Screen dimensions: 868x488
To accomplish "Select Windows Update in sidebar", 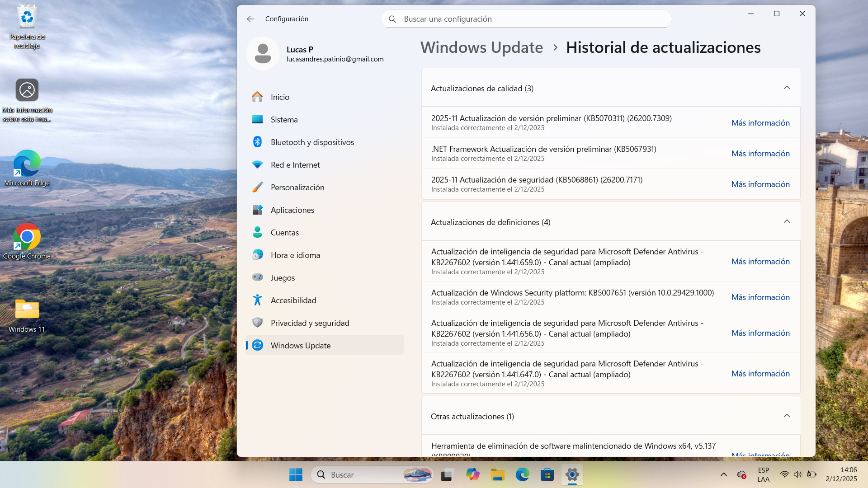I will (x=300, y=346).
